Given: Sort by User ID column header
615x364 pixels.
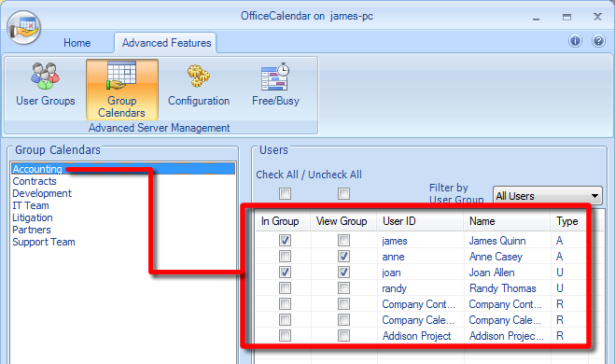Looking at the screenshot, I should [x=421, y=221].
